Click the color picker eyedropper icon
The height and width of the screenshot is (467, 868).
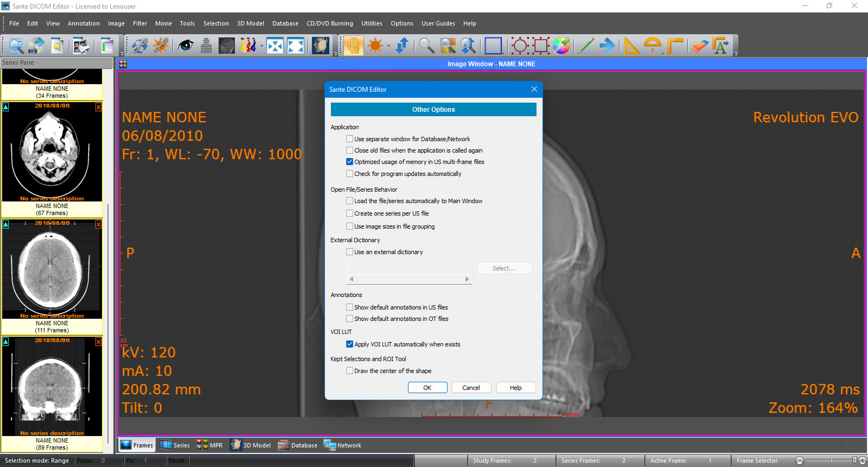[561, 46]
